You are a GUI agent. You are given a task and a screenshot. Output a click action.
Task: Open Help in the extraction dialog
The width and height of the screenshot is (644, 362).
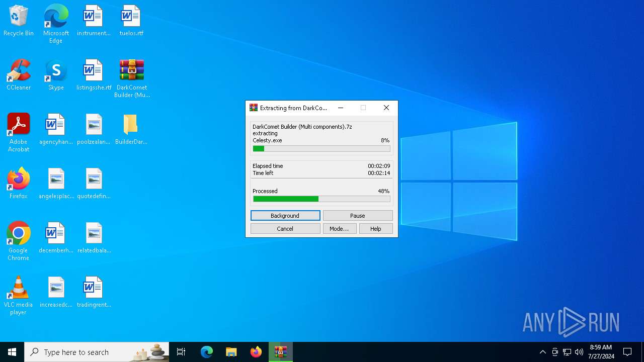376,228
